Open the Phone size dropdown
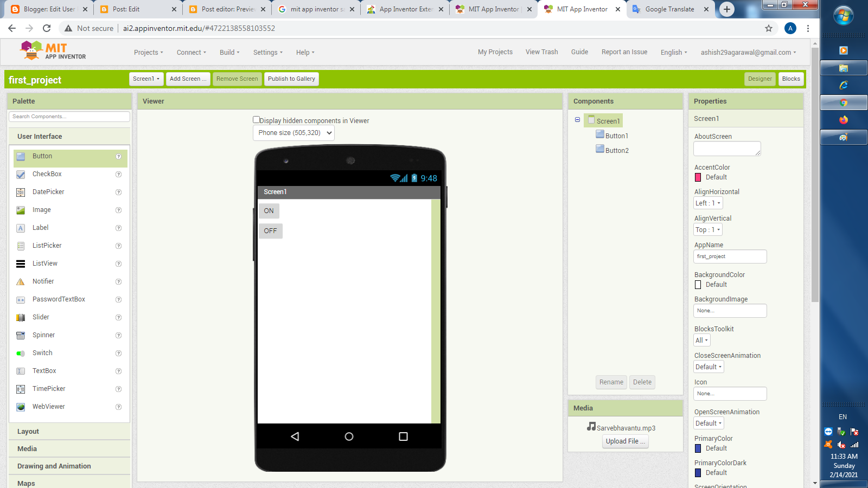868x488 pixels. (293, 132)
